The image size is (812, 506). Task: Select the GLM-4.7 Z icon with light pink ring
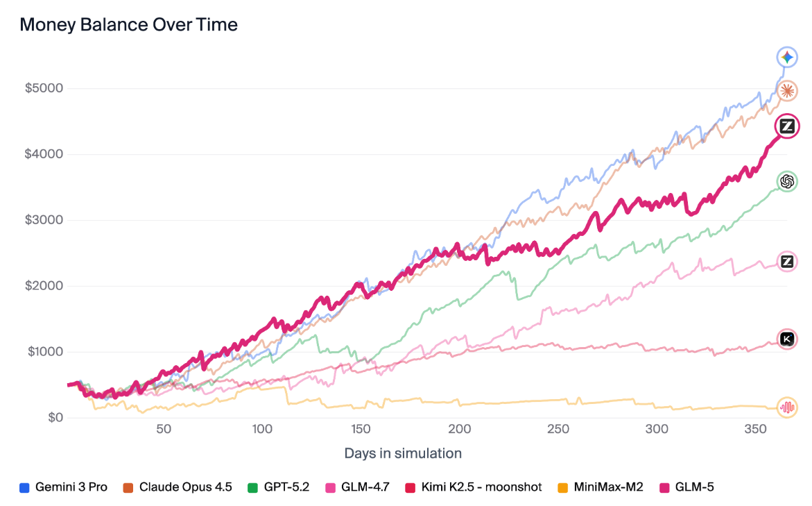click(x=787, y=262)
